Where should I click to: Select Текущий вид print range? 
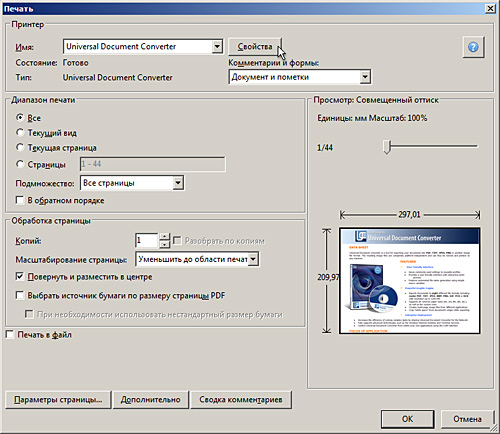point(20,133)
